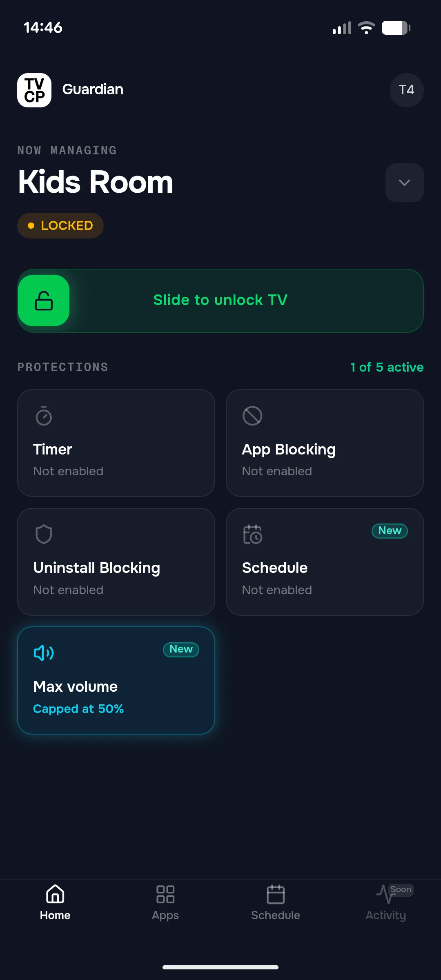
Task: Open the Activity tab marked Soon
Action: pos(386,902)
